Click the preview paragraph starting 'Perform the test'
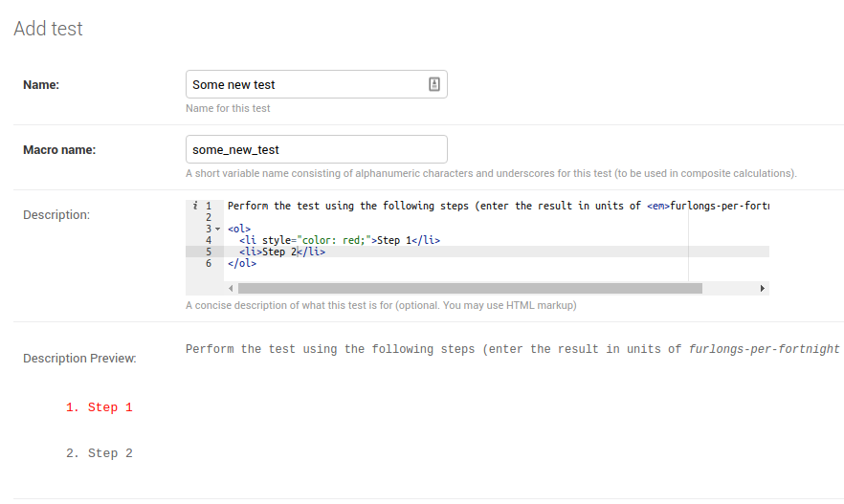 tap(515, 350)
